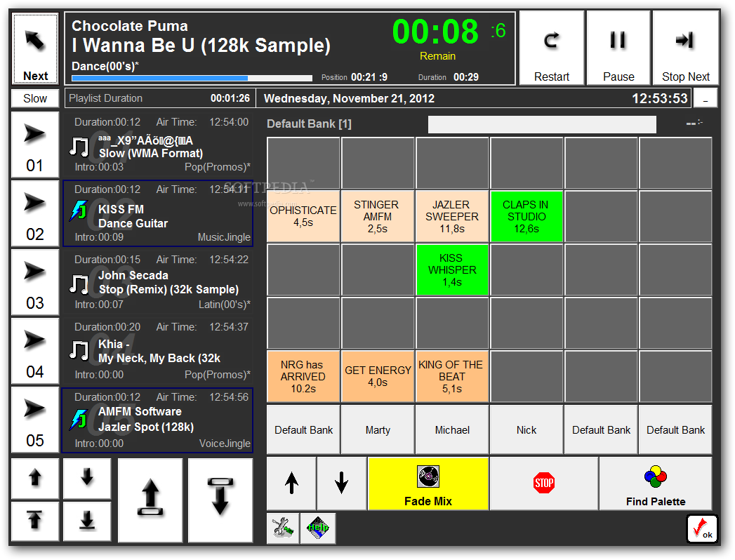Click the Stop Next button
735x560 pixels.
click(685, 48)
